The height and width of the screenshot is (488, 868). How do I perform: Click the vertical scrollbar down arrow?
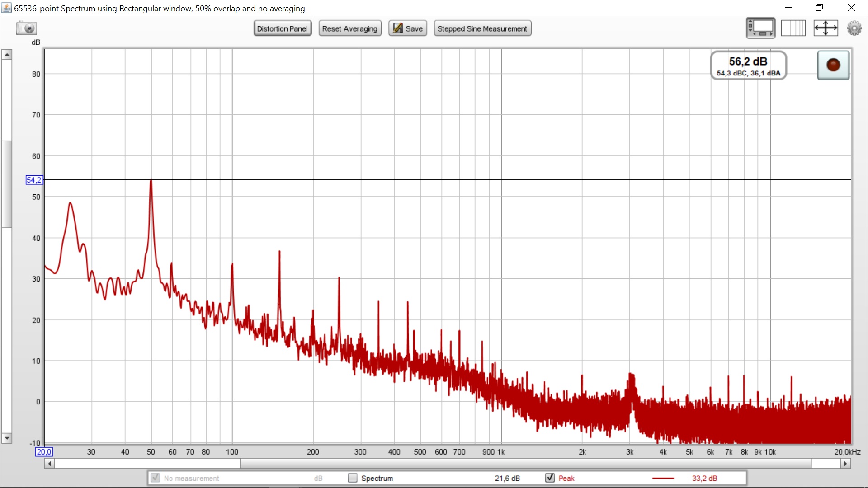coord(7,438)
